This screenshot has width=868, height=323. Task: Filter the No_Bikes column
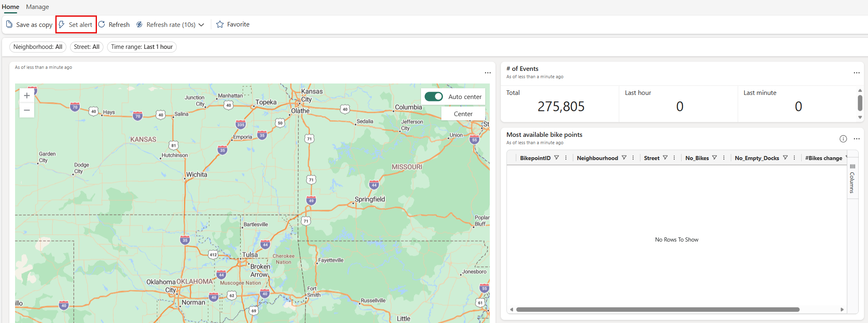[x=715, y=158]
